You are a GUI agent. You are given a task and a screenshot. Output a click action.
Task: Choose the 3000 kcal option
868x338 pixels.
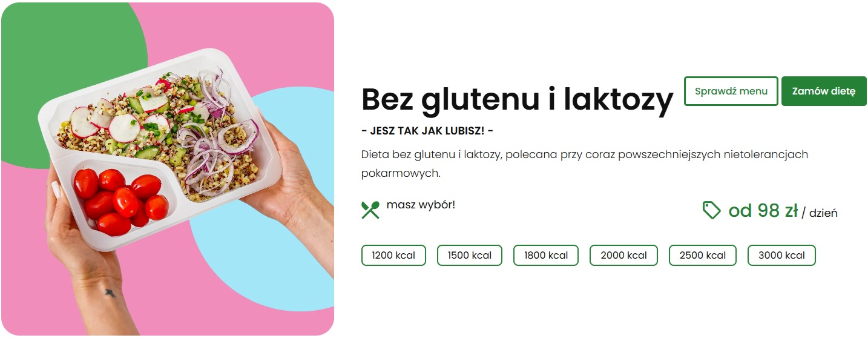(x=781, y=255)
